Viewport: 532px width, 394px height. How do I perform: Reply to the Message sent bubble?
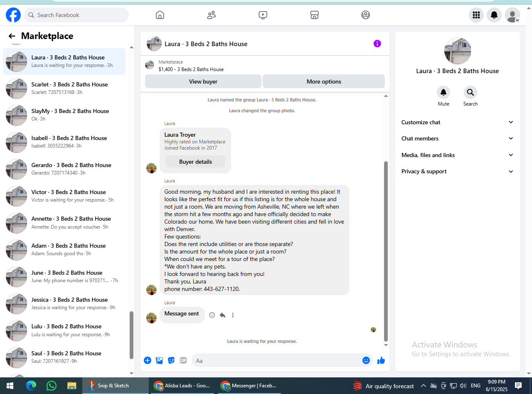[x=222, y=315]
